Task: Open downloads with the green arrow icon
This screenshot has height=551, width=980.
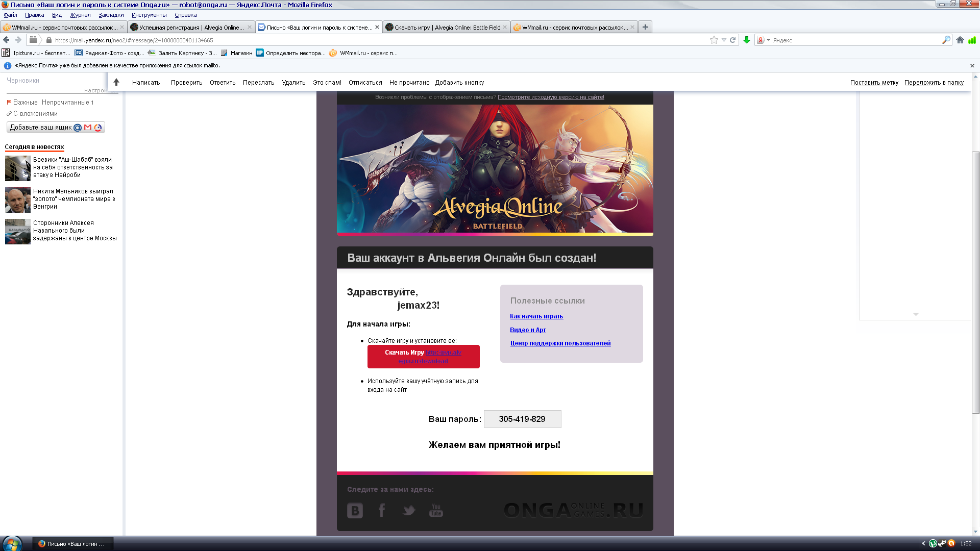Action: pos(747,40)
